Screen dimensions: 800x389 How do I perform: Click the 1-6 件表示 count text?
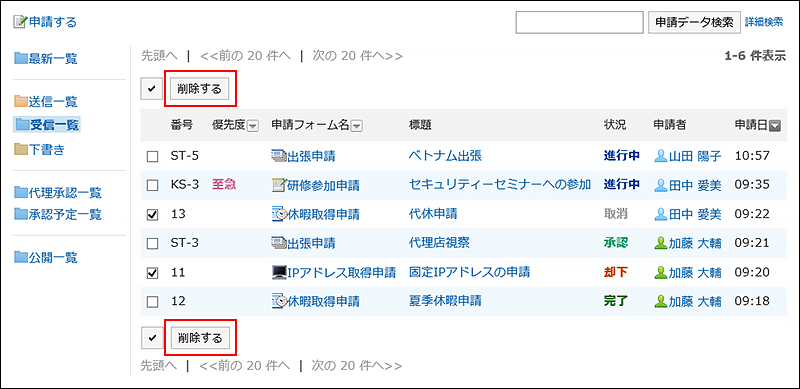point(756,57)
